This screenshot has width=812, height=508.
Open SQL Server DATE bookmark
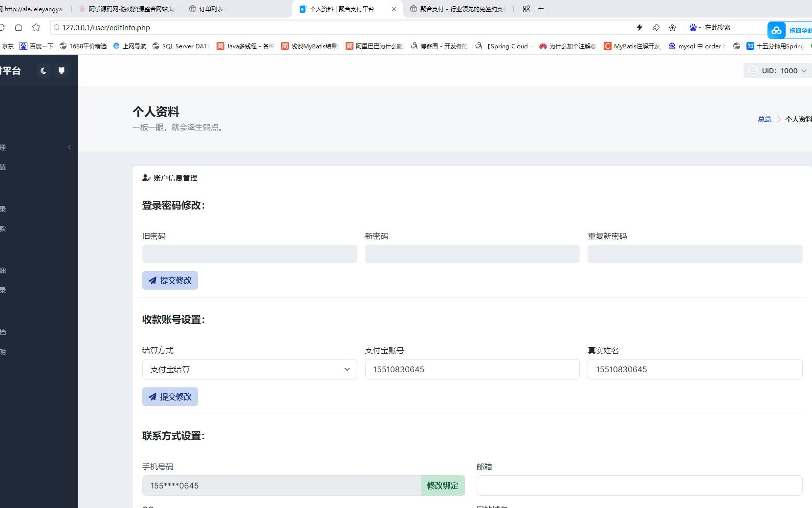tap(181, 46)
